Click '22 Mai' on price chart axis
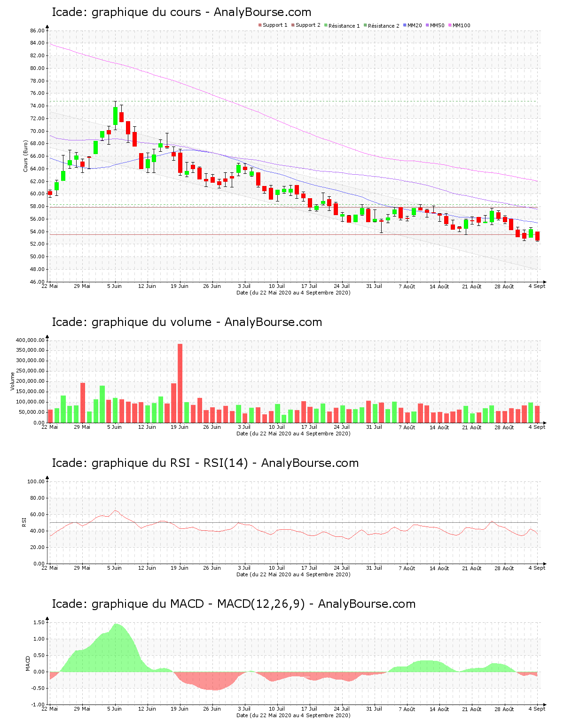This screenshot has height=728, width=564. [50, 286]
